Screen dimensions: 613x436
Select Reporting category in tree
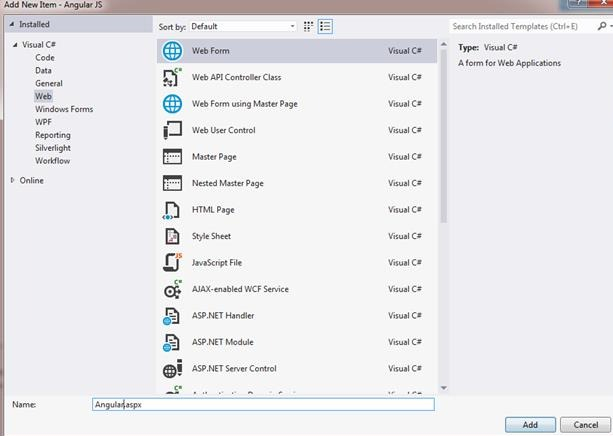point(53,135)
